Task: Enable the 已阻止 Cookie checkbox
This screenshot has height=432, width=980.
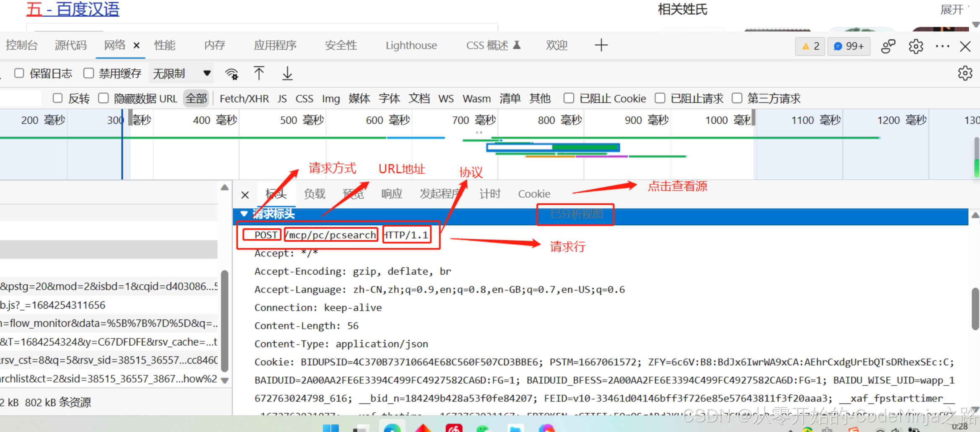Action: [x=569, y=98]
